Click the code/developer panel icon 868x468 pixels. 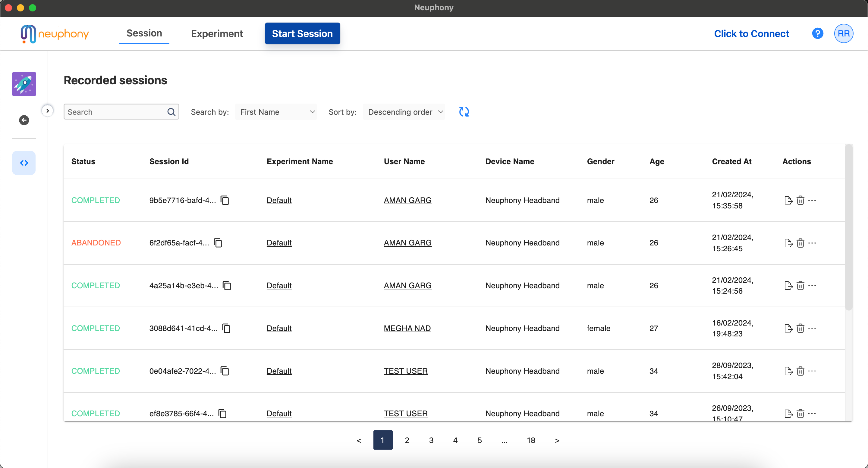24,163
